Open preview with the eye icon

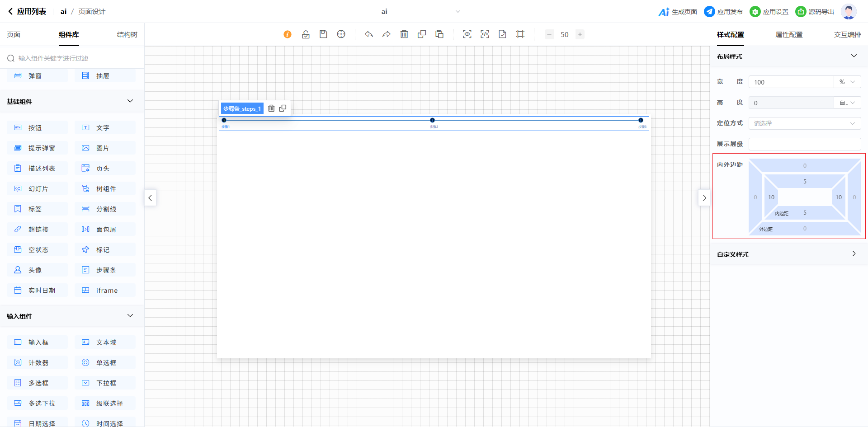467,34
